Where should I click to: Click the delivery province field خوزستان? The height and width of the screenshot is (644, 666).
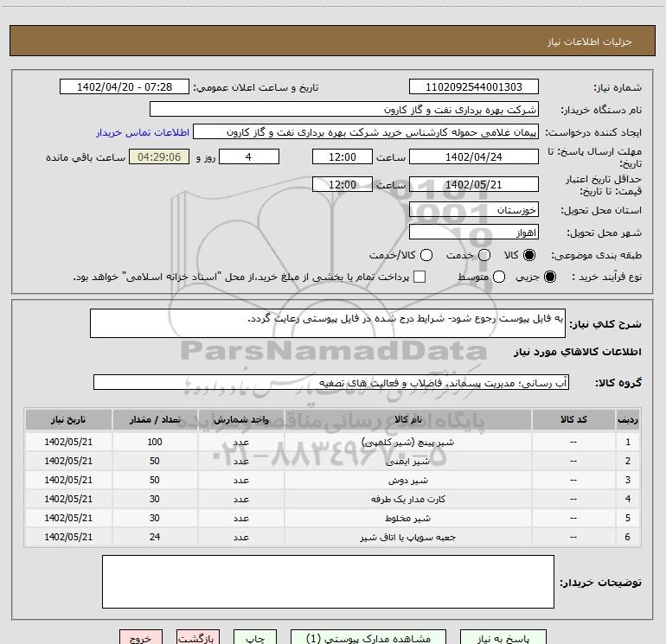tap(474, 209)
